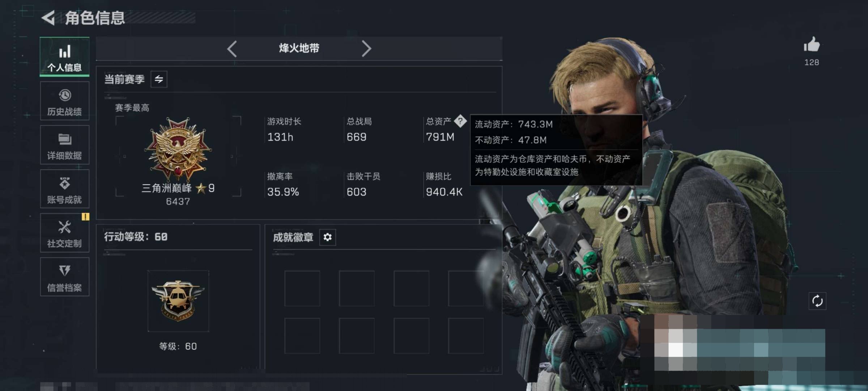The image size is (868, 391).
Task: Switch to previous game mode with left chevron
Action: [232, 49]
